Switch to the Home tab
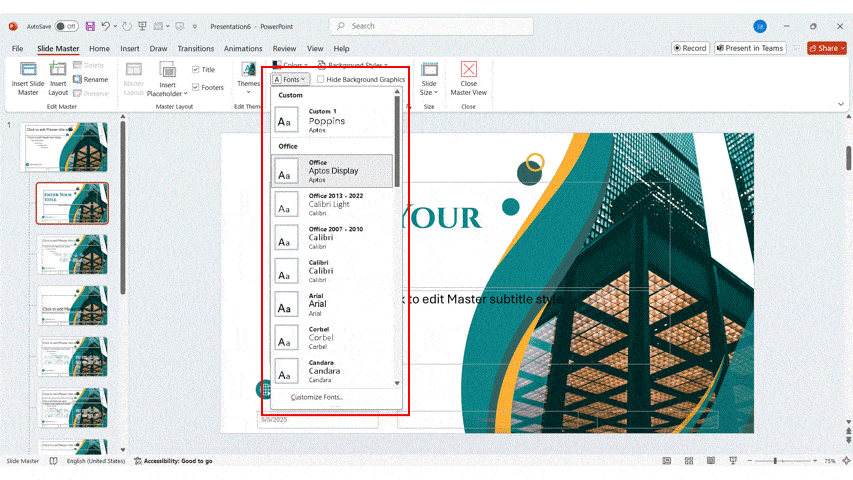853x480 pixels. coord(99,48)
